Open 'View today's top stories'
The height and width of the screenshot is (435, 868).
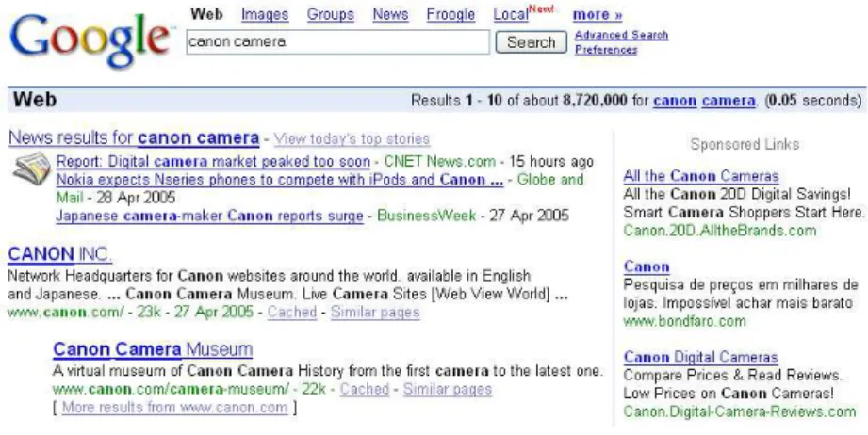(x=352, y=138)
